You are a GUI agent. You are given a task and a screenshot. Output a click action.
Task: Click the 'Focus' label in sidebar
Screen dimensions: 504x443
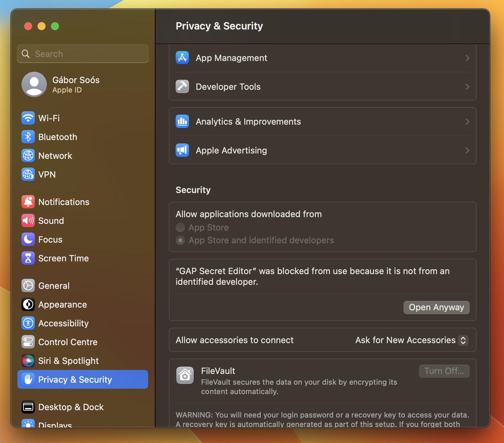(50, 239)
